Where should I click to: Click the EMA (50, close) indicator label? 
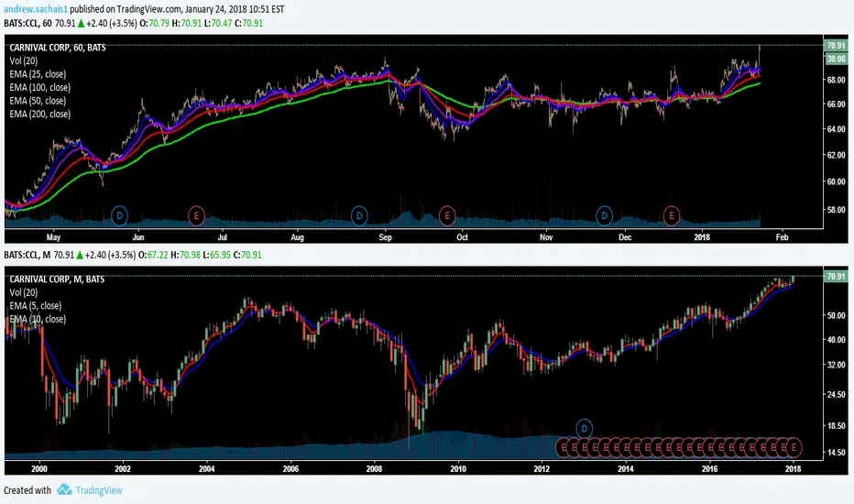click(38, 101)
